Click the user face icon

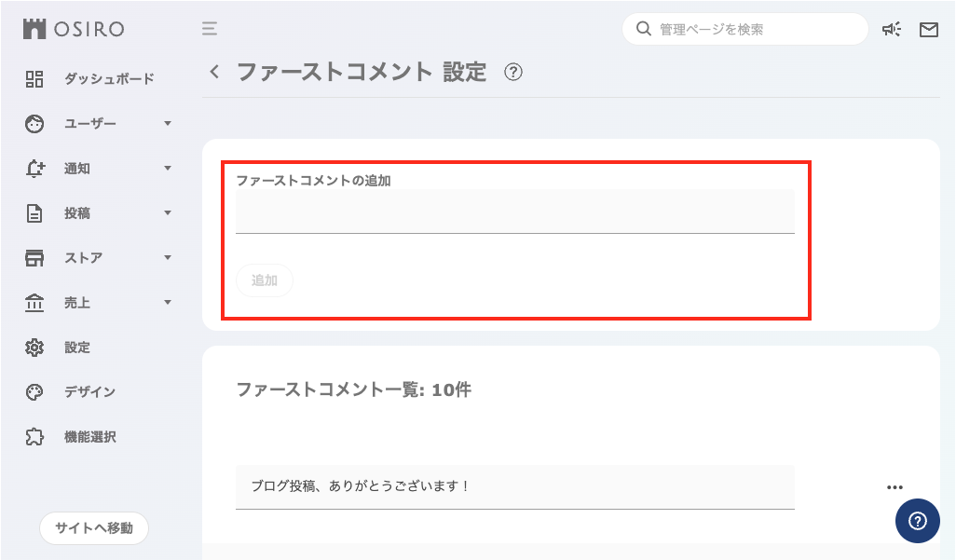[34, 124]
